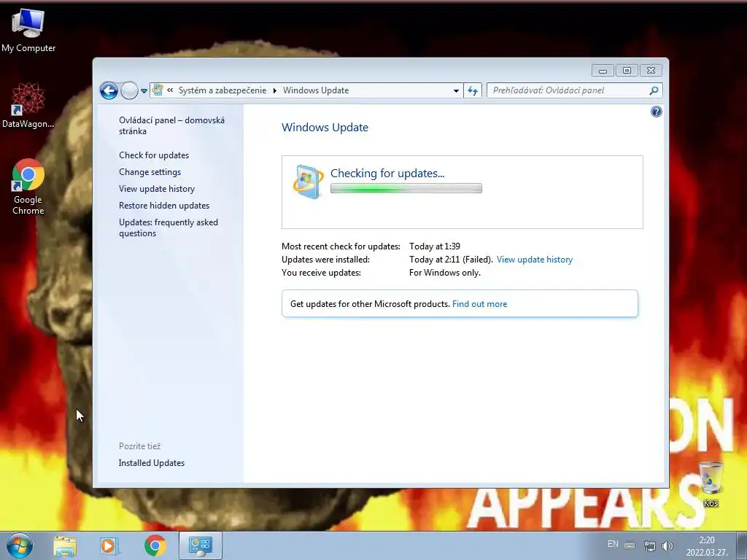Open Change settings link
This screenshot has width=747, height=560.
pyautogui.click(x=150, y=172)
